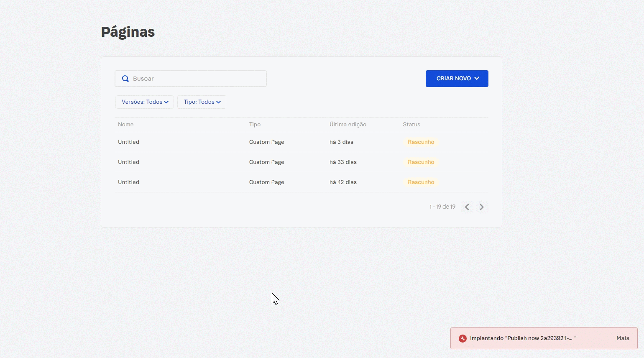This screenshot has height=358, width=644.
Task: Sort pages by the Nome column
Action: click(125, 124)
